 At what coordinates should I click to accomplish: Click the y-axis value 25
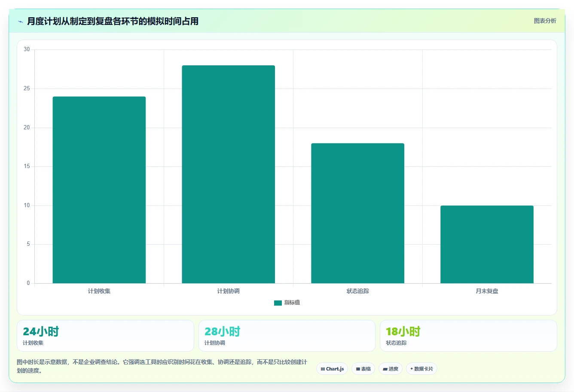coord(27,89)
